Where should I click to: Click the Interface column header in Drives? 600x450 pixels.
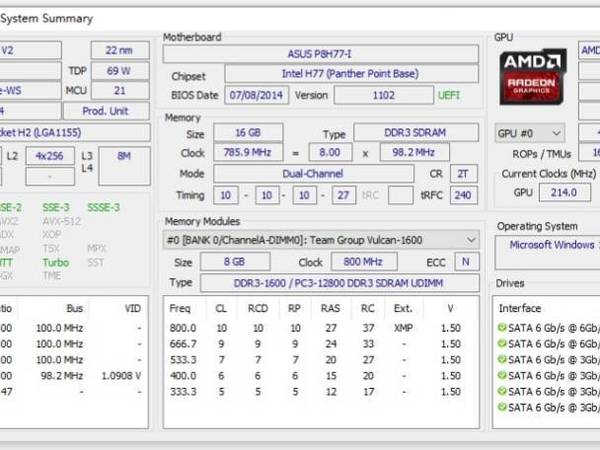pos(520,308)
